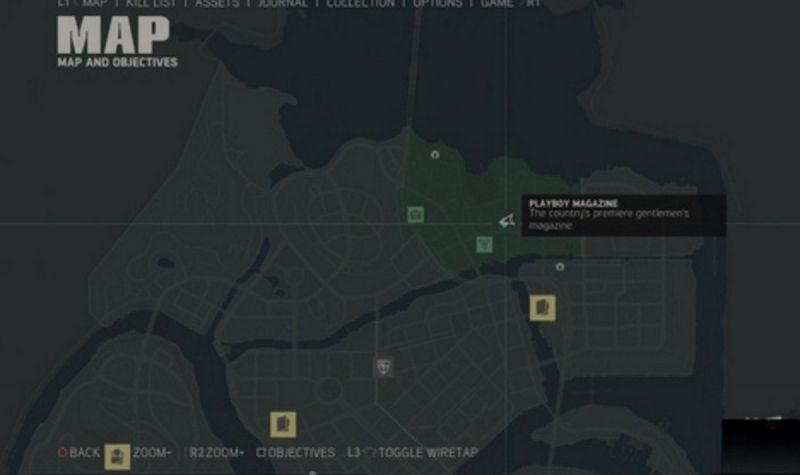Toggle wiretap view with TOGGLE WIRETAP
The height and width of the screenshot is (475, 800).
point(428,453)
